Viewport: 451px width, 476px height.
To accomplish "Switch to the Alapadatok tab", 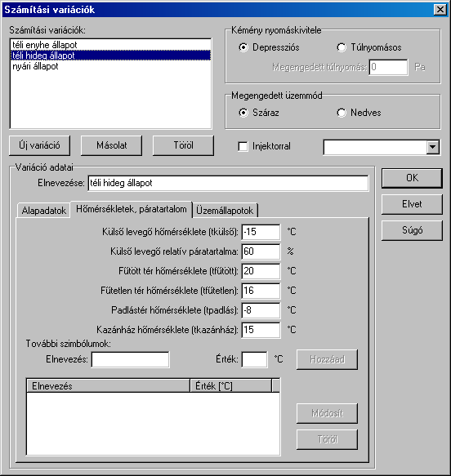I will [44, 211].
